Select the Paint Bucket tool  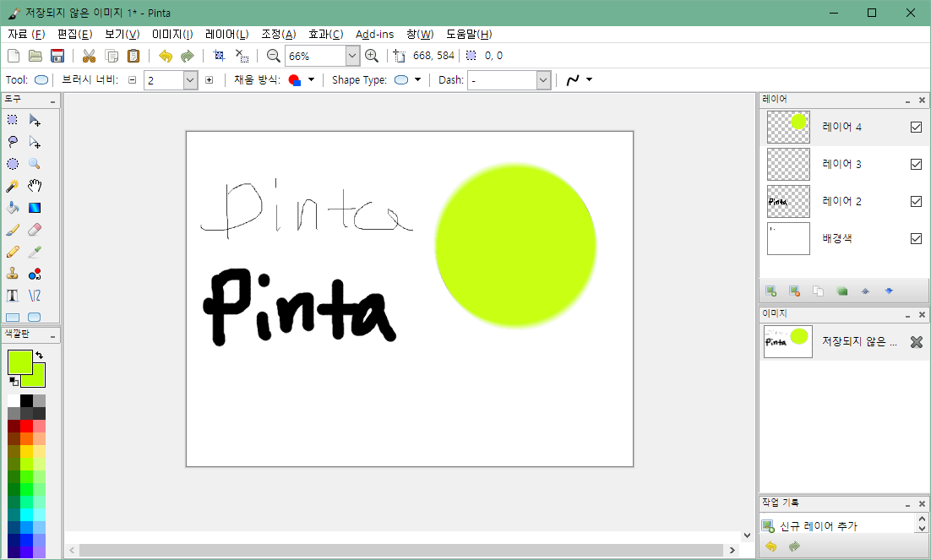tap(13, 208)
